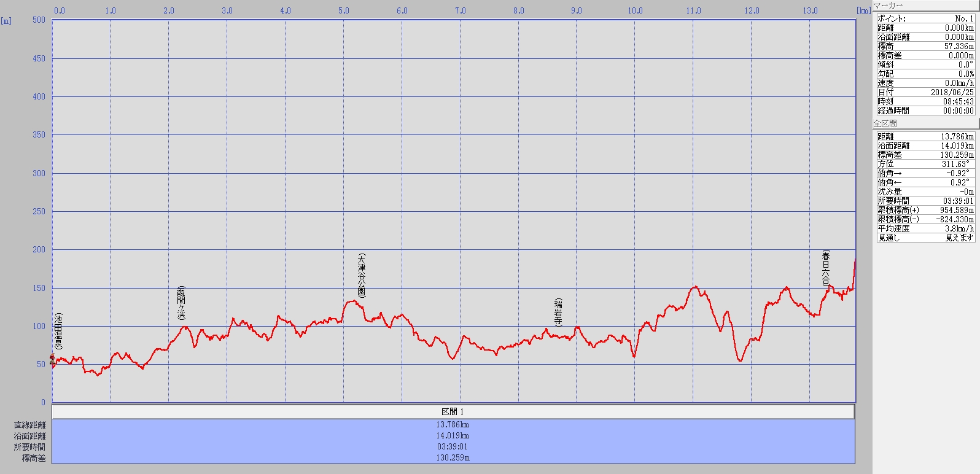Click the 13.786km cell in the bottom section table
This screenshot has height=474, width=980.
pyautogui.click(x=453, y=425)
